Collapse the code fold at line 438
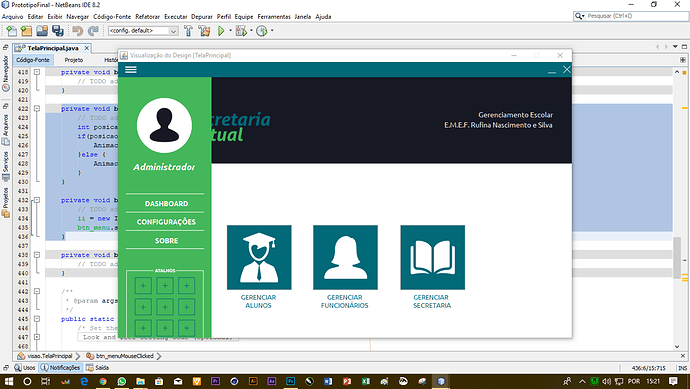The height and width of the screenshot is (389, 690). 37,255
